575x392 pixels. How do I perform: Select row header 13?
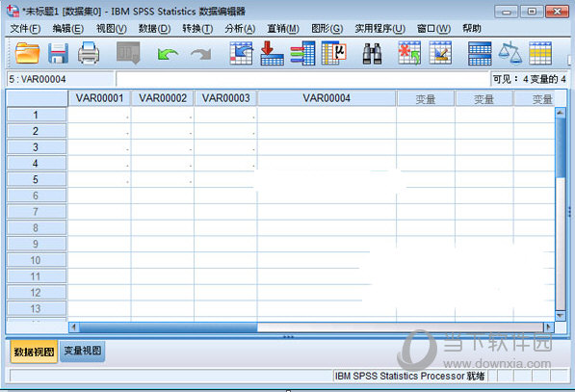[36, 309]
